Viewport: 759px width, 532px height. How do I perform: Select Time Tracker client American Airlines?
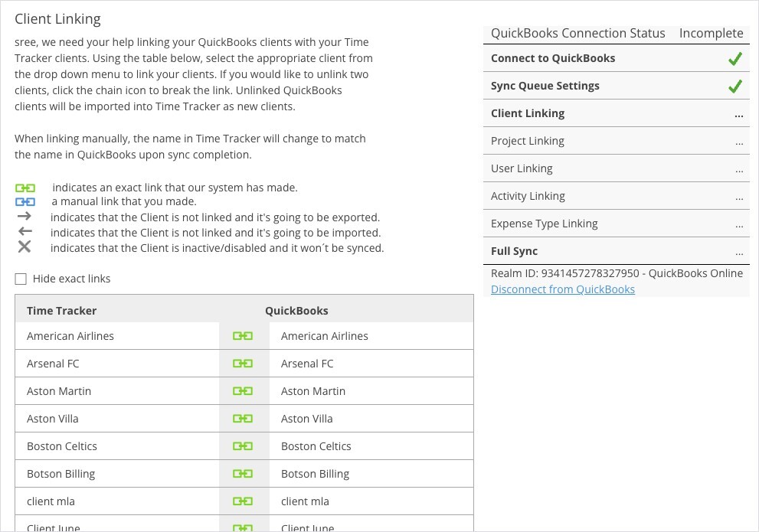pos(70,335)
